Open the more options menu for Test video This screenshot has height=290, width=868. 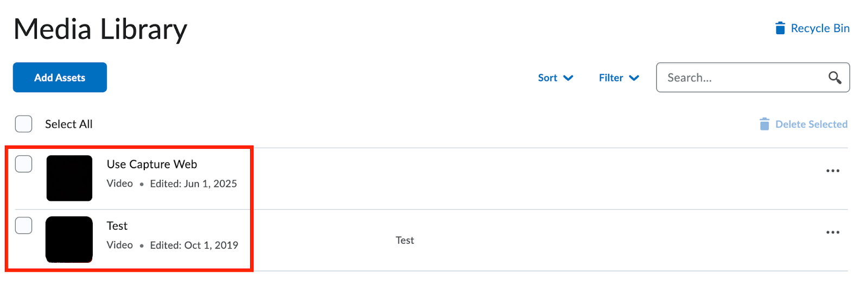pos(833,232)
